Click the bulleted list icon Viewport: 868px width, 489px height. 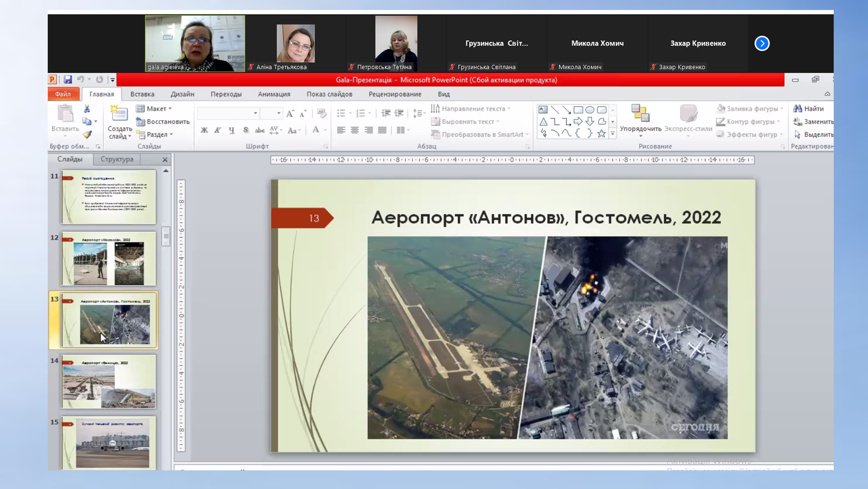(341, 113)
